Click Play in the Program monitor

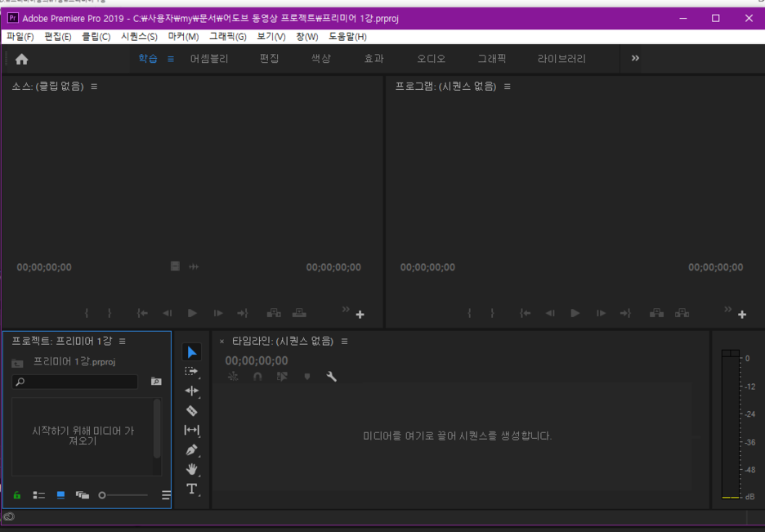coord(575,313)
